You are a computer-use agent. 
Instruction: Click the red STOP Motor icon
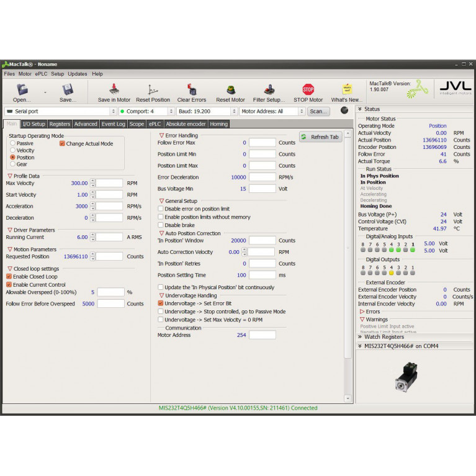point(308,89)
